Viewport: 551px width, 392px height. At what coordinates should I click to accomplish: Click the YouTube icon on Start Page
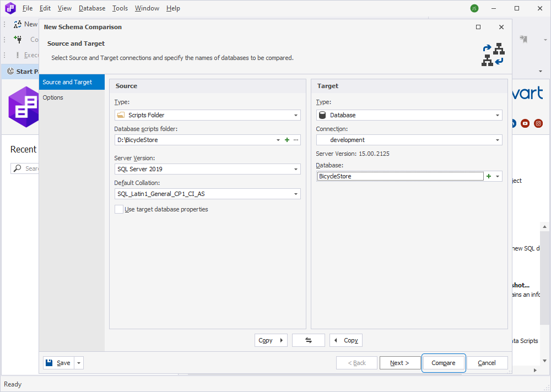click(x=525, y=123)
